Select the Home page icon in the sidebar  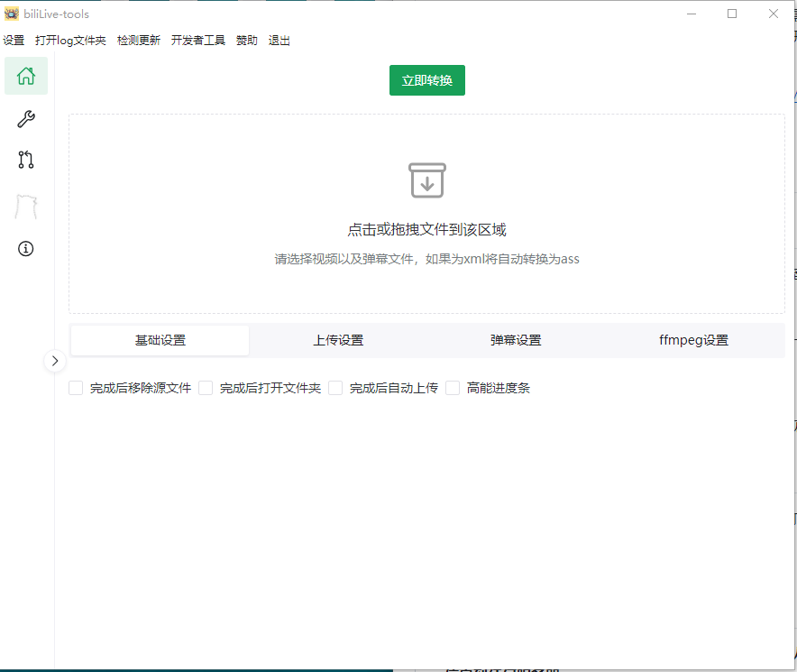coord(25,76)
